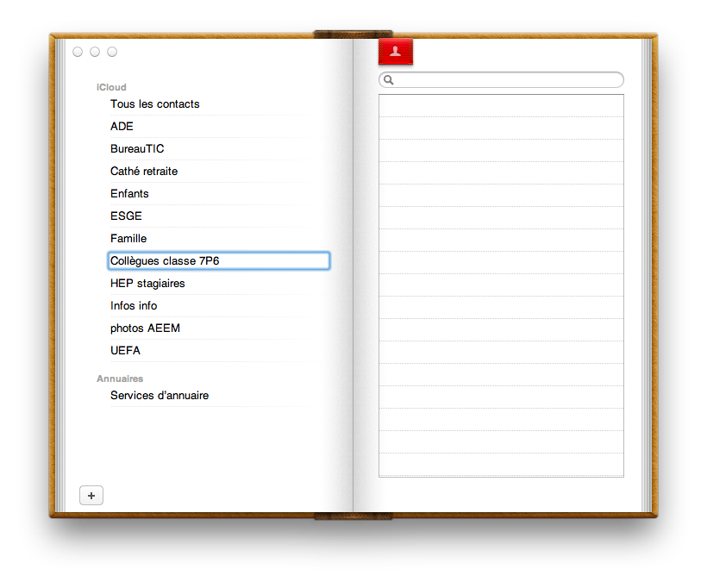The height and width of the screenshot is (588, 707).
Task: Select Services d'annuaire entry
Action: click(160, 396)
